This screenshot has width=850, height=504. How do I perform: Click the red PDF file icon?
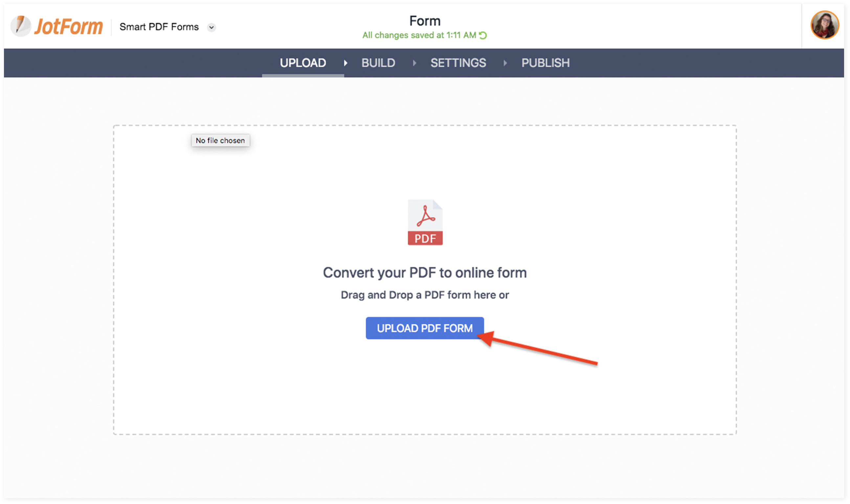[425, 222]
